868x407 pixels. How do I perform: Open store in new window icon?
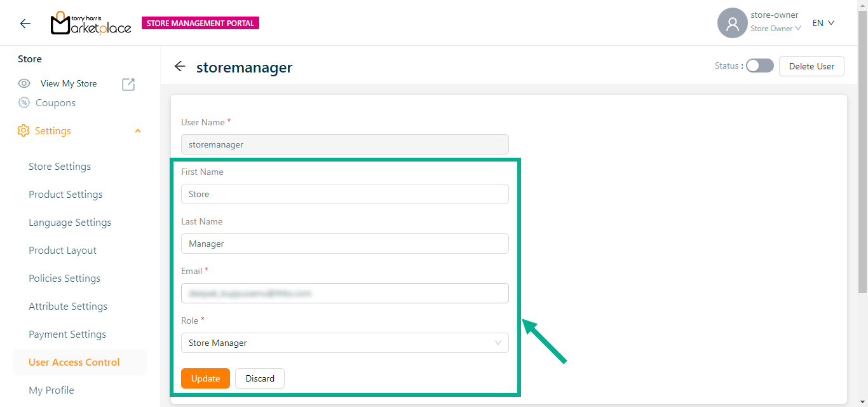(x=128, y=84)
